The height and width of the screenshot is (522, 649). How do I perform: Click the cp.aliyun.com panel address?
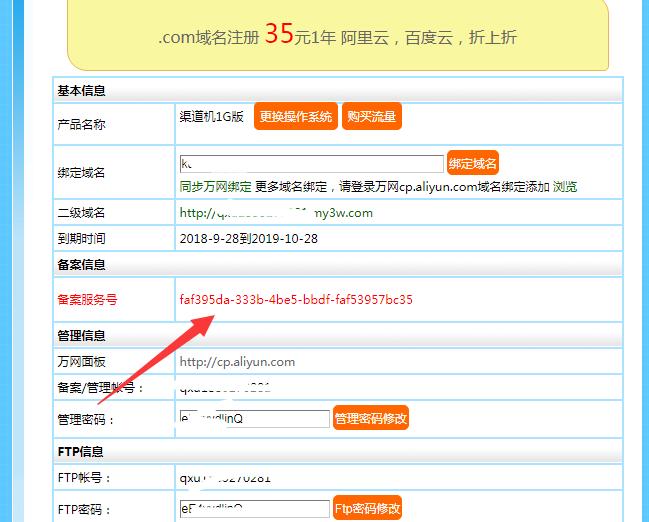[237, 362]
